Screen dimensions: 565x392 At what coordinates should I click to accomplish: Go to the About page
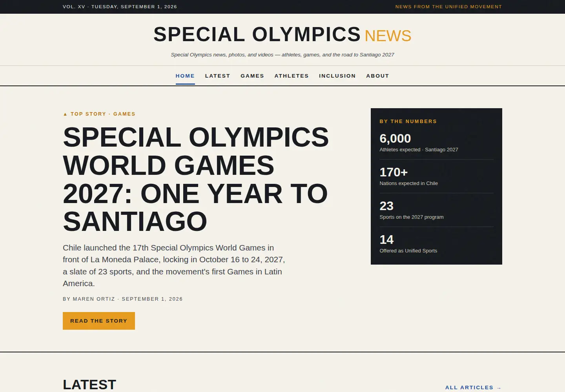coord(377,76)
